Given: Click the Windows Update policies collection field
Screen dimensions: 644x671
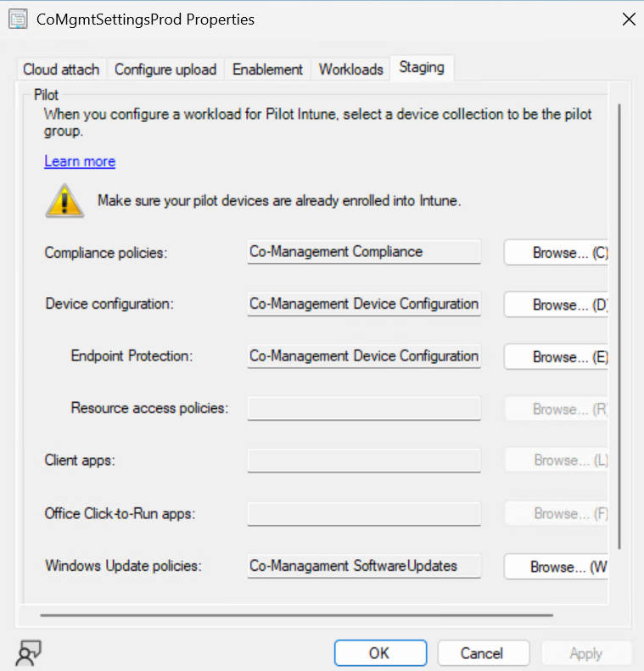Looking at the screenshot, I should (x=364, y=566).
